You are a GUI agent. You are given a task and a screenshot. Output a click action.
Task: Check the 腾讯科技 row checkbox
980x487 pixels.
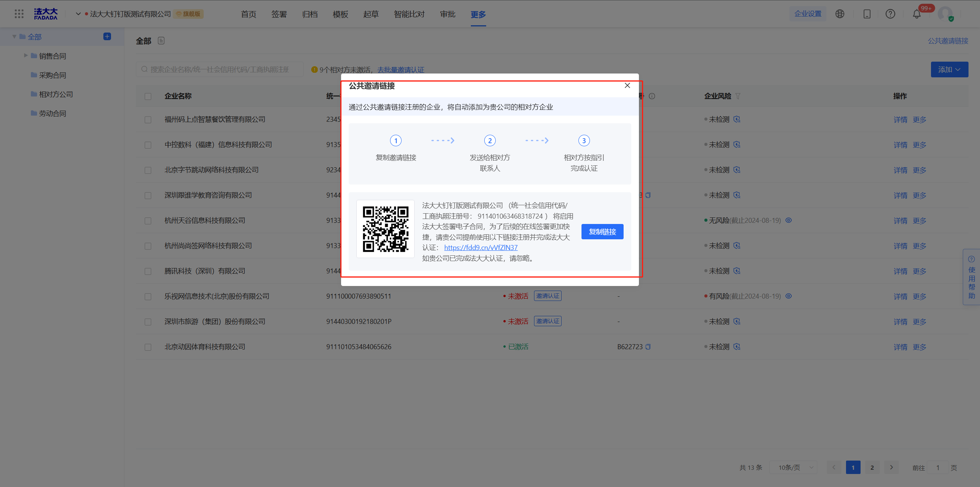click(148, 271)
